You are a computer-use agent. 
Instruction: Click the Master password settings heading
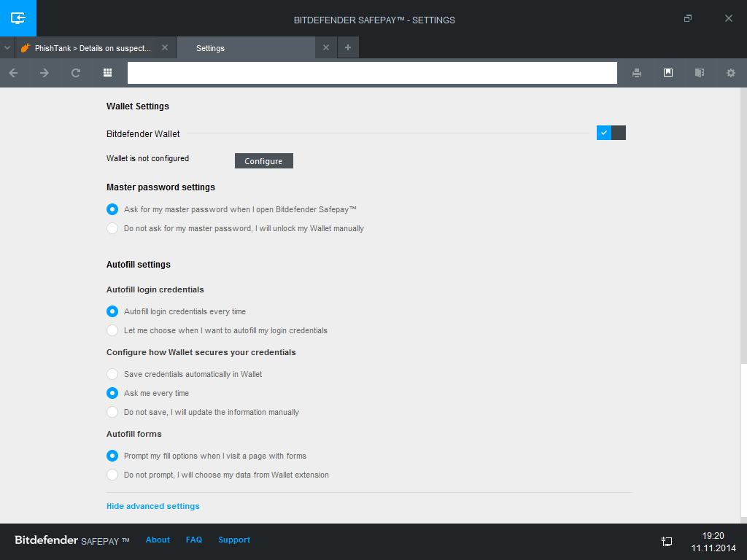(x=160, y=187)
